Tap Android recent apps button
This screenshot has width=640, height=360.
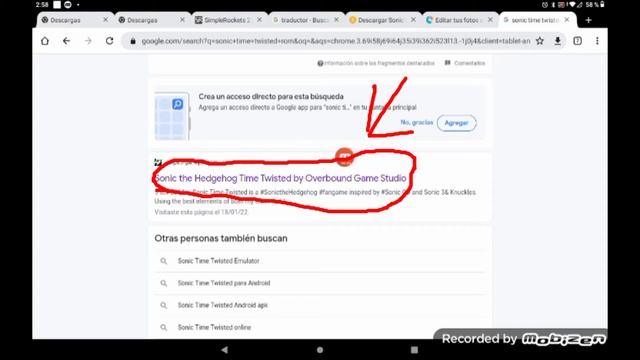tap(414, 350)
